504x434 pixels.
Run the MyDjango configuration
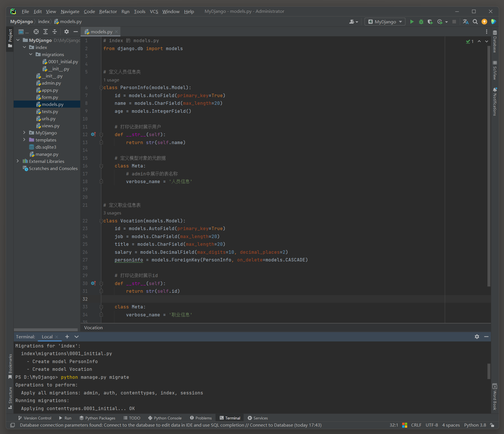pos(412,22)
